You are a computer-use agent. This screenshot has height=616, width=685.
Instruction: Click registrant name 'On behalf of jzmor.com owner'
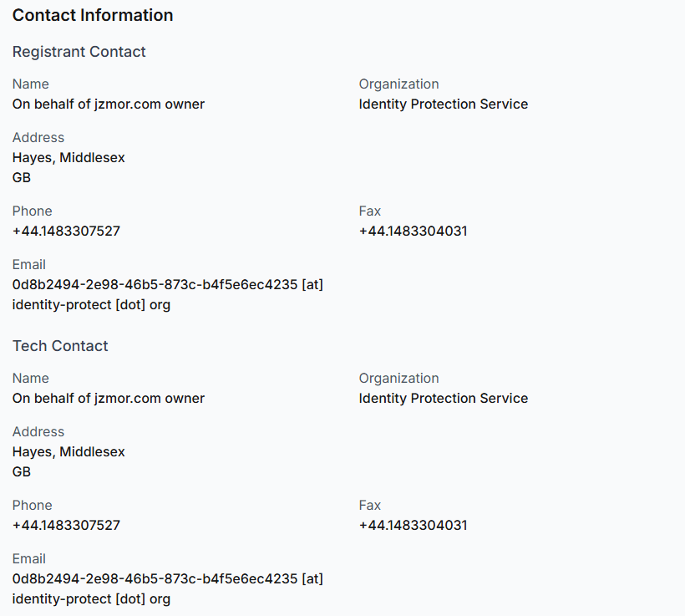(x=109, y=104)
